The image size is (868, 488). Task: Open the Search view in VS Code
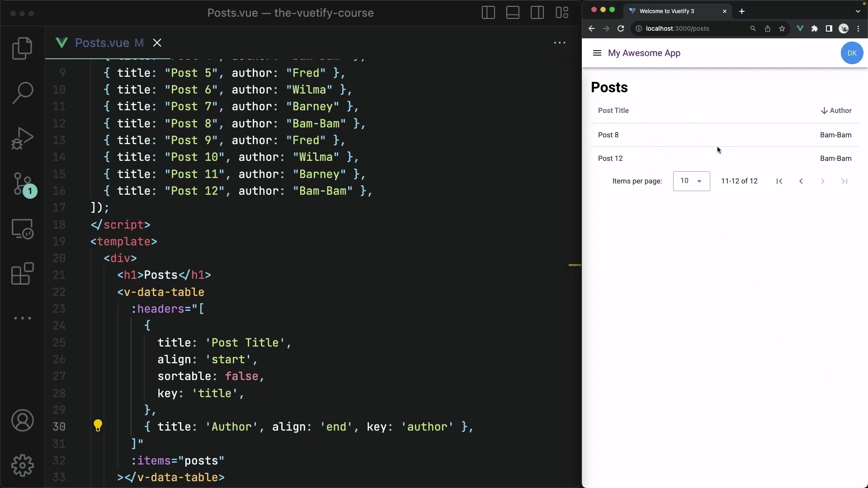coord(22,93)
